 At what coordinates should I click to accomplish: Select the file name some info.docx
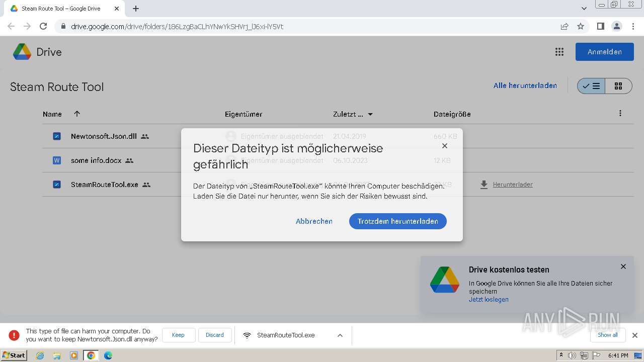96,160
